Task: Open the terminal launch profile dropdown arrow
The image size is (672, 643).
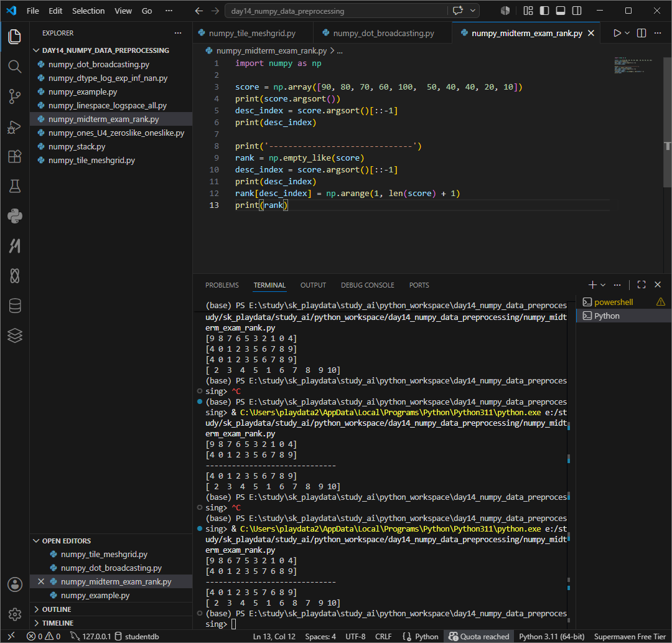Action: [603, 284]
